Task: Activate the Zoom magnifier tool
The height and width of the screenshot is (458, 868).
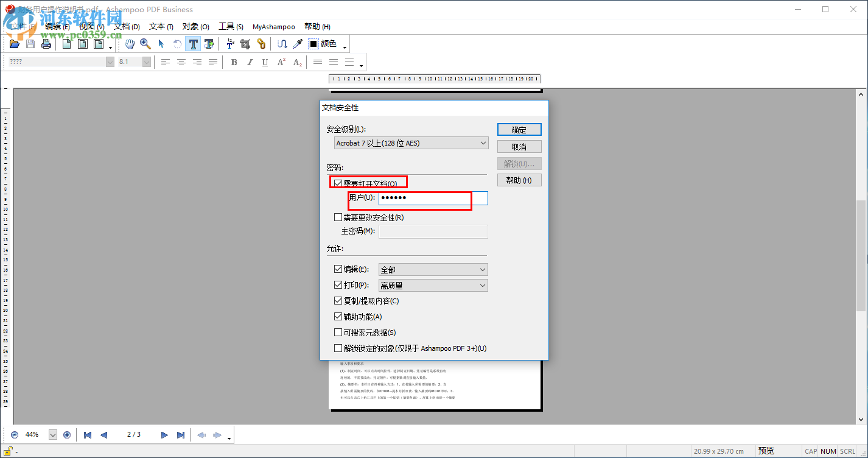Action: (x=145, y=43)
